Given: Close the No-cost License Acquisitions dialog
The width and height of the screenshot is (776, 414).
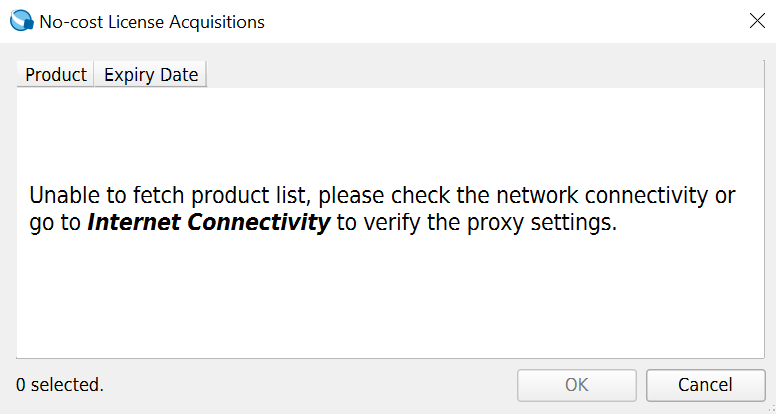Looking at the screenshot, I should tap(757, 21).
